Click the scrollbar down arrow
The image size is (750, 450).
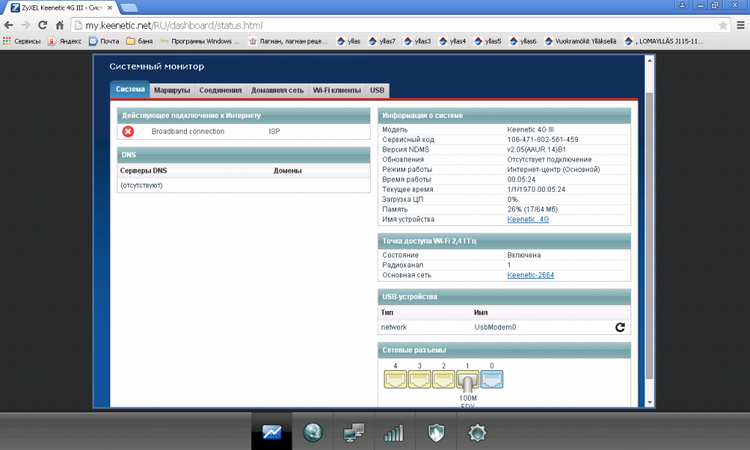[x=649, y=403]
